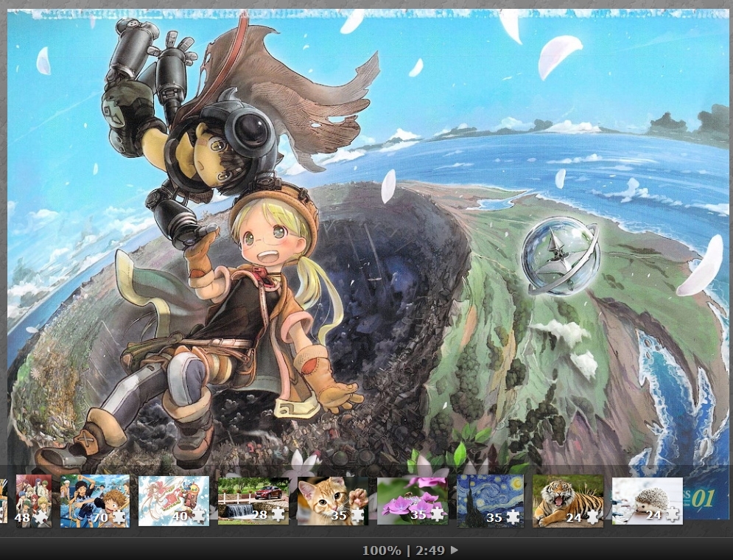Screen dimensions: 733x560
Task: Click puzzle piece icon on 70-piece thumbnail
Action: [x=119, y=517]
